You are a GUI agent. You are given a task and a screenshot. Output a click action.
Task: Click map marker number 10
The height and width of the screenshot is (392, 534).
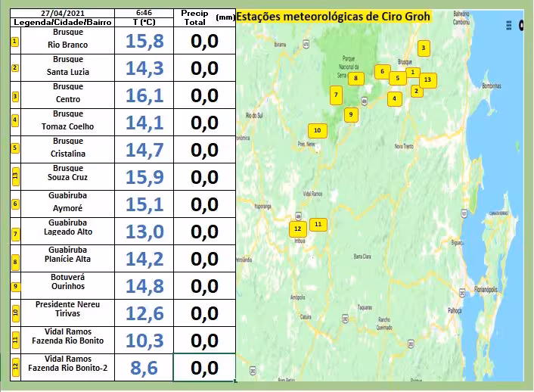[x=318, y=131]
